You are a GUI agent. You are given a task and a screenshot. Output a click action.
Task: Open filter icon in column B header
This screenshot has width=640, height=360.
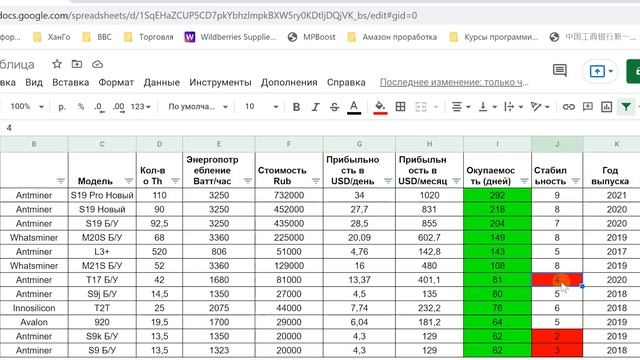click(x=61, y=180)
